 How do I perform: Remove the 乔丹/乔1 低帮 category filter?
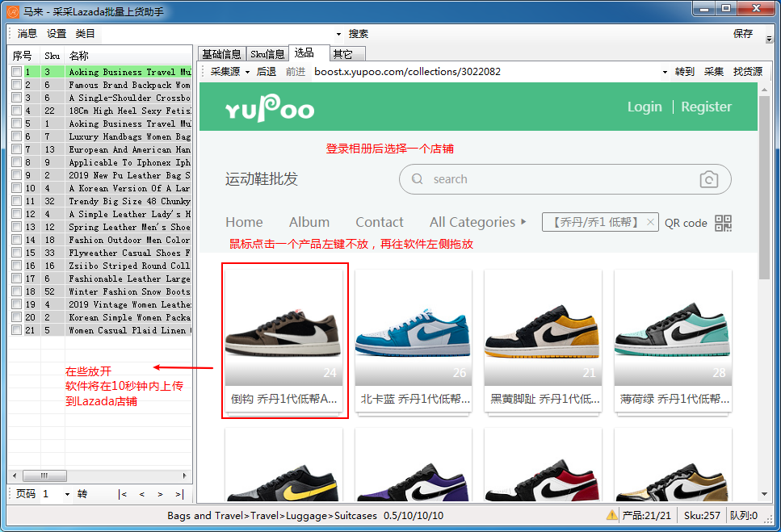tap(650, 222)
